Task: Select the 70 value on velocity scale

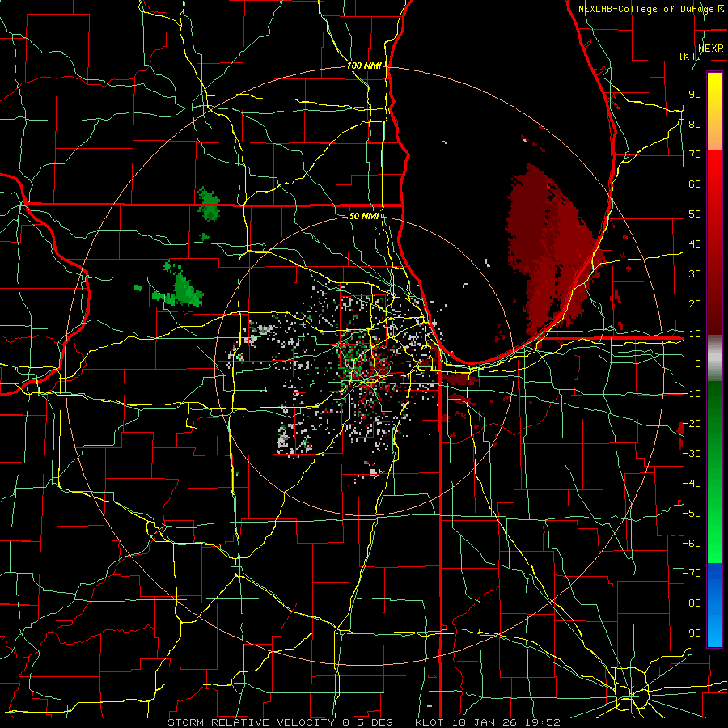Action: click(x=695, y=154)
